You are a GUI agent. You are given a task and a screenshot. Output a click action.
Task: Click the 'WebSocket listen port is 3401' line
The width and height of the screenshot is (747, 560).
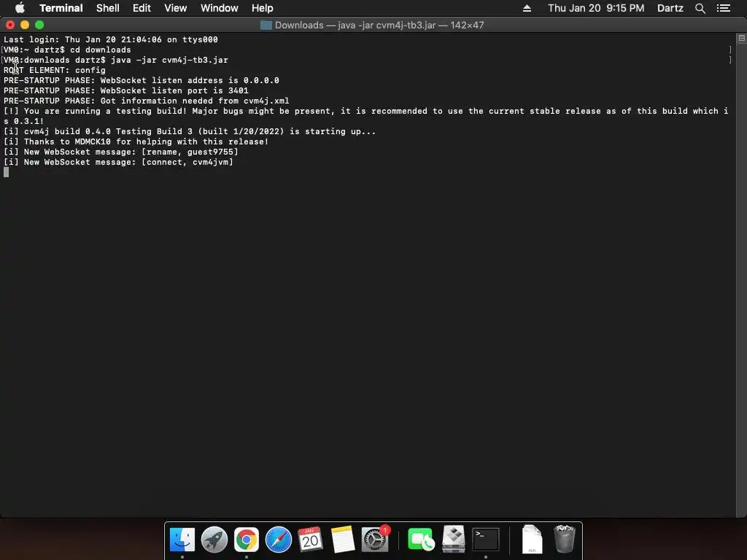point(126,90)
